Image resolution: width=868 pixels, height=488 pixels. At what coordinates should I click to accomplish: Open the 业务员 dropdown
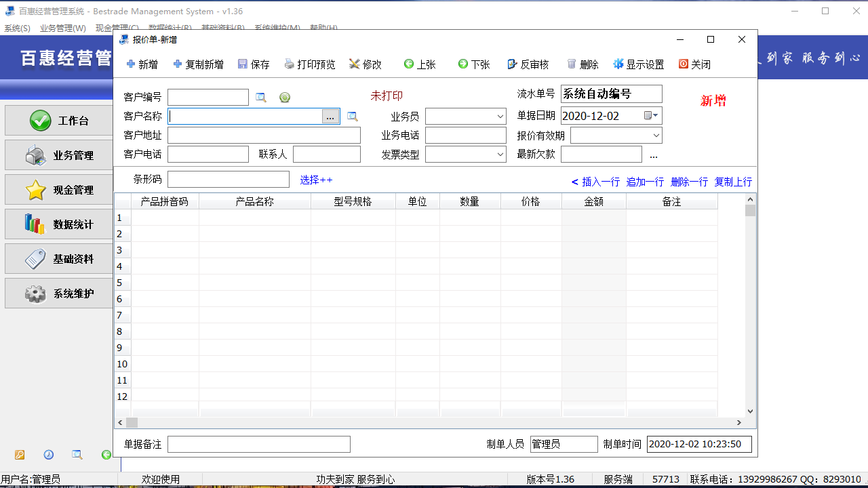[x=500, y=115]
